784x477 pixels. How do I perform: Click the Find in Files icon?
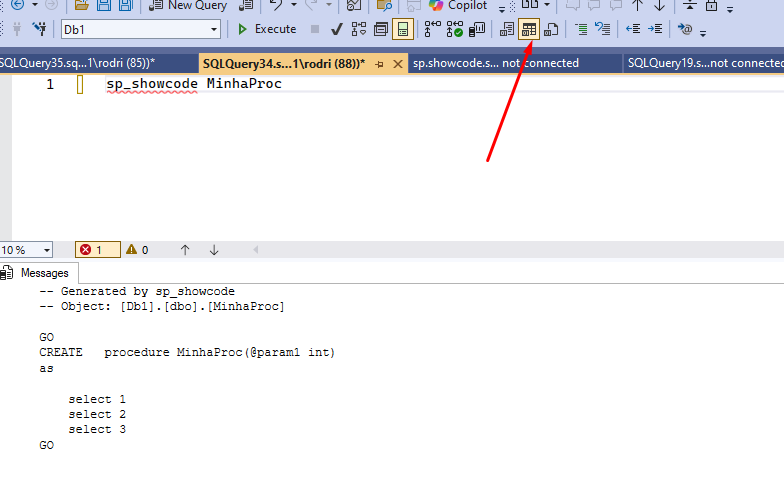tap(384, 5)
